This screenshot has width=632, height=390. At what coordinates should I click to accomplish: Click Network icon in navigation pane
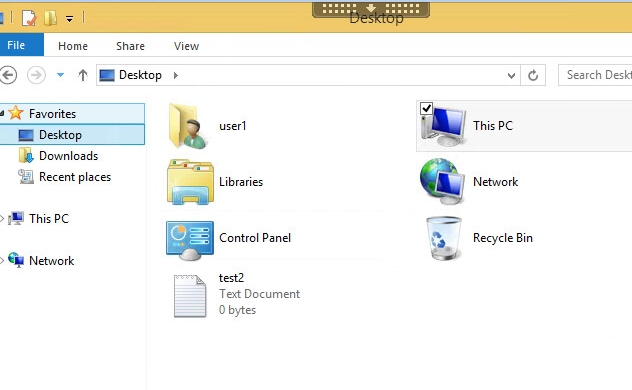(x=16, y=260)
